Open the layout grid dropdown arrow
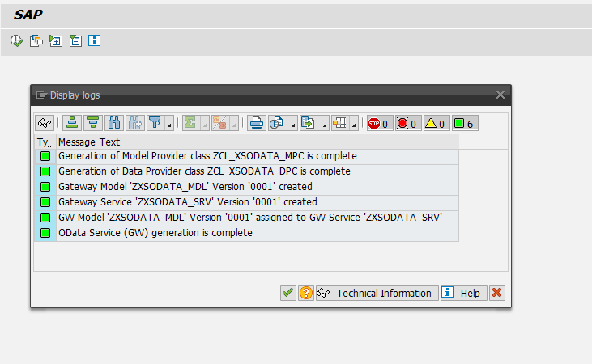 point(355,125)
